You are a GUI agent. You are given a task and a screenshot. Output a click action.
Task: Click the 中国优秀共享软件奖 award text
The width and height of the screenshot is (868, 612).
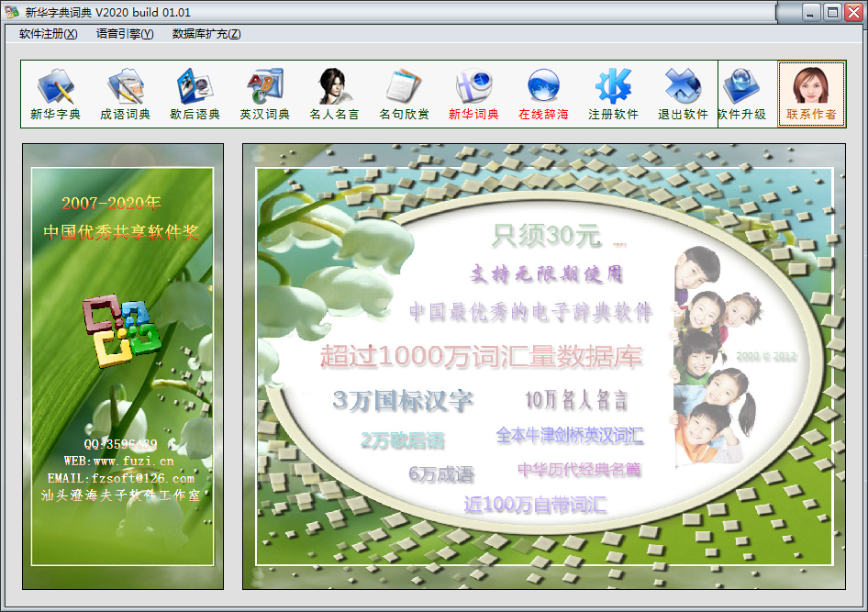tap(121, 232)
